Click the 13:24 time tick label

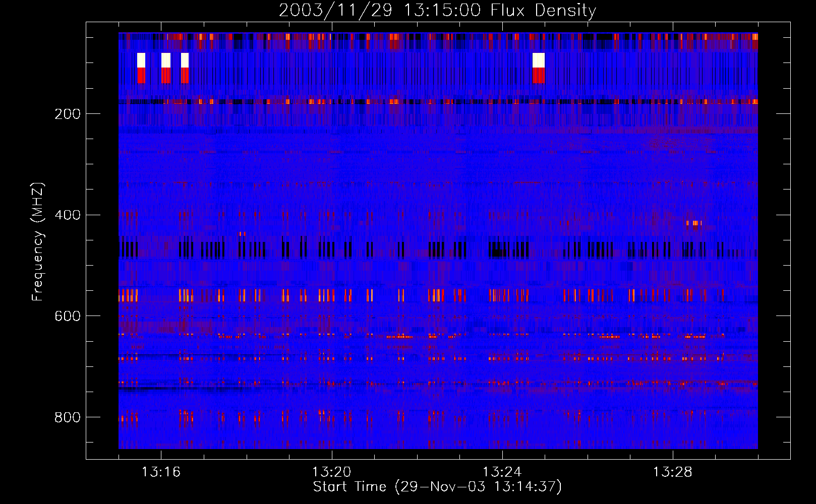[x=502, y=472]
